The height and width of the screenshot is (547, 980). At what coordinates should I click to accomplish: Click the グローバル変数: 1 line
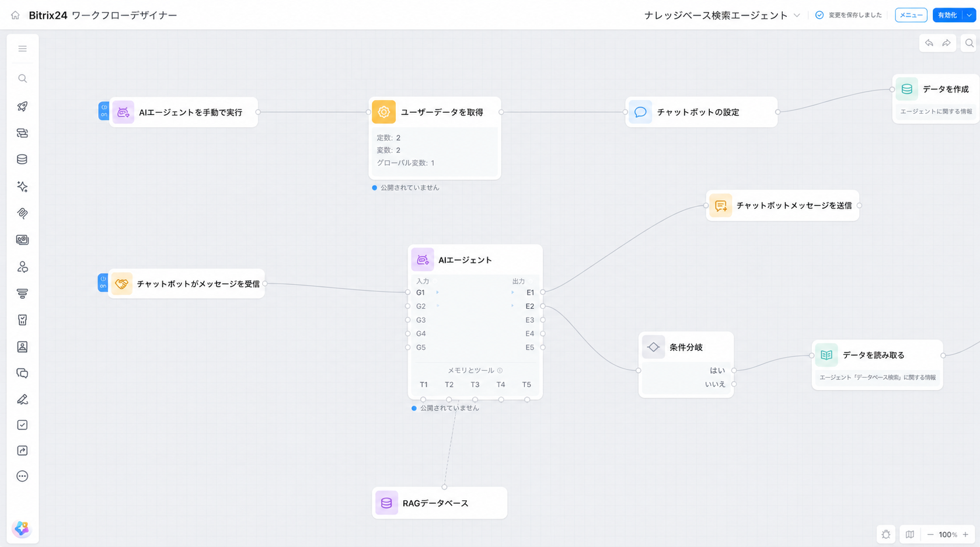[x=406, y=163]
